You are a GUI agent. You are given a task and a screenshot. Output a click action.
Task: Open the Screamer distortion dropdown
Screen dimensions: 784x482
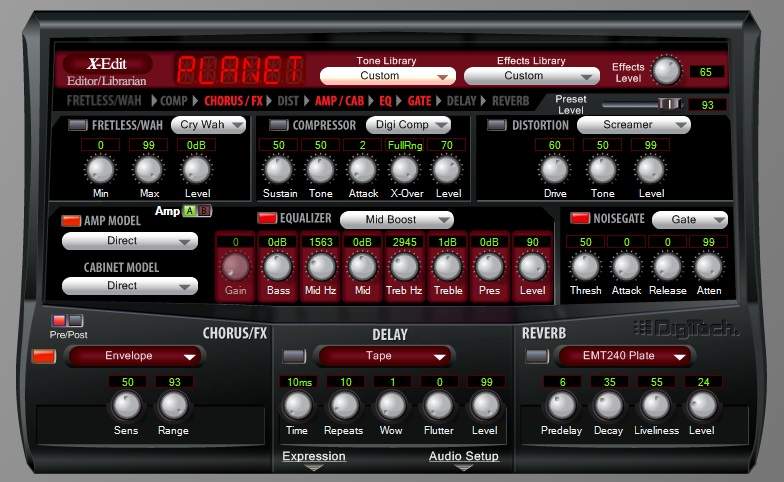tap(634, 124)
